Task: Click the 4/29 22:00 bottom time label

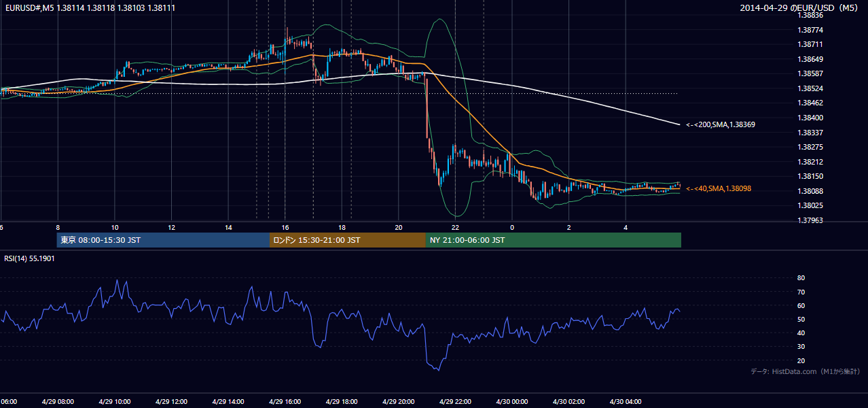Action: [x=455, y=402]
